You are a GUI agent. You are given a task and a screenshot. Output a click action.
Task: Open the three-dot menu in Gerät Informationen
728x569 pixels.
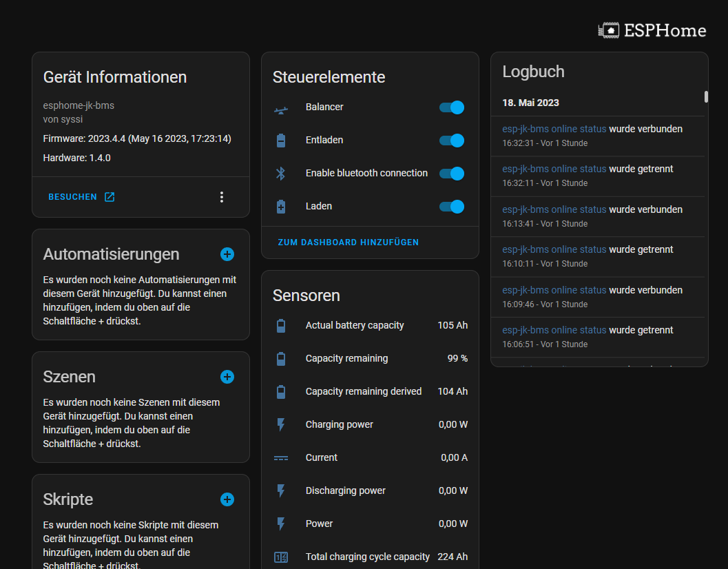point(222,196)
